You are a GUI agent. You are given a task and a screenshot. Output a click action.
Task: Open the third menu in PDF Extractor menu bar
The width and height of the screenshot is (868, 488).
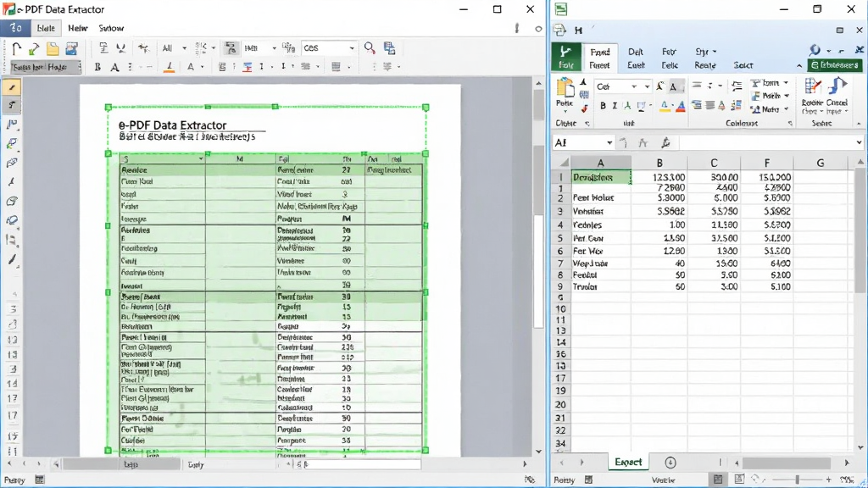[77, 28]
